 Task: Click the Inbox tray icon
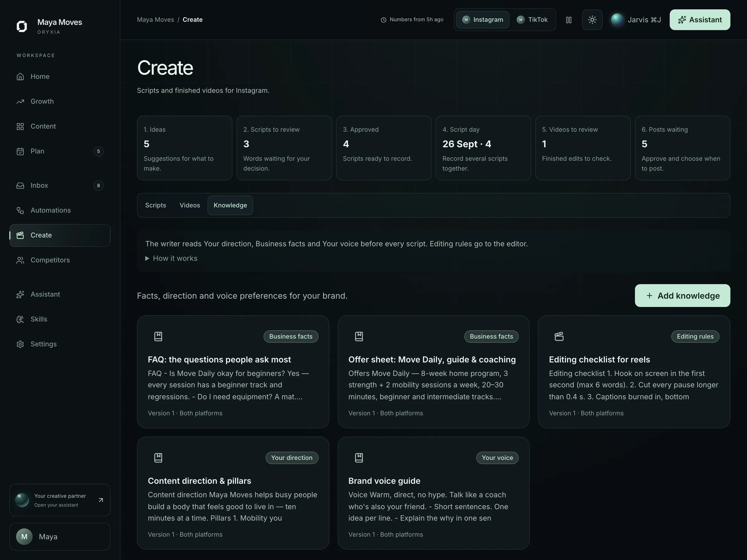pos(20,186)
